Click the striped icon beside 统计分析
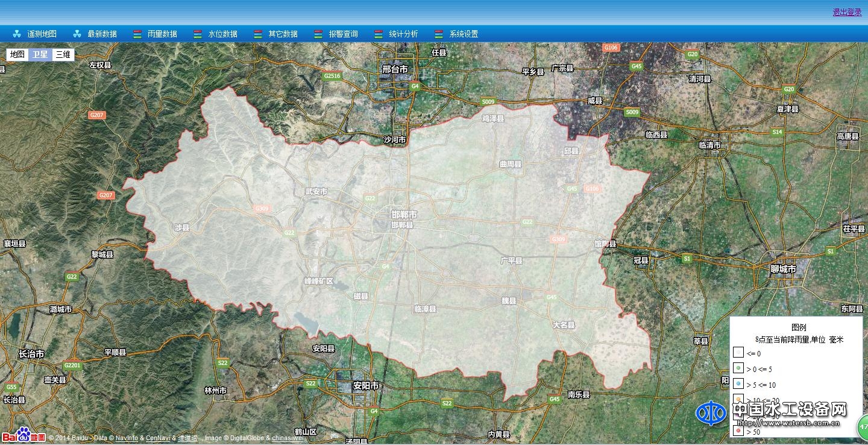868x445 pixels. (x=379, y=34)
